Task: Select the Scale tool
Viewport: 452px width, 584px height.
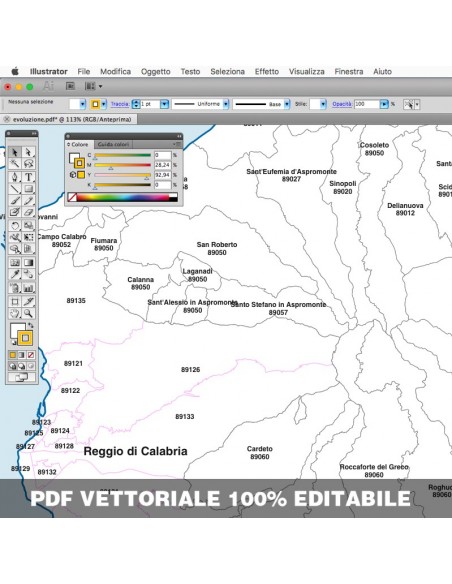Action: click(28, 225)
